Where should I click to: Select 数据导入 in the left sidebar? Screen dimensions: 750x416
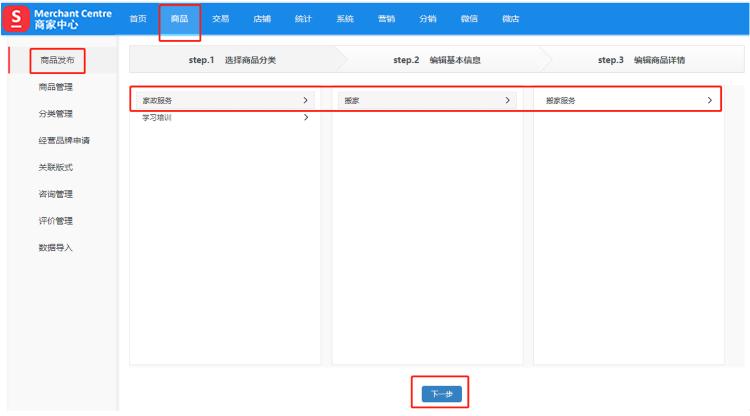click(56, 247)
